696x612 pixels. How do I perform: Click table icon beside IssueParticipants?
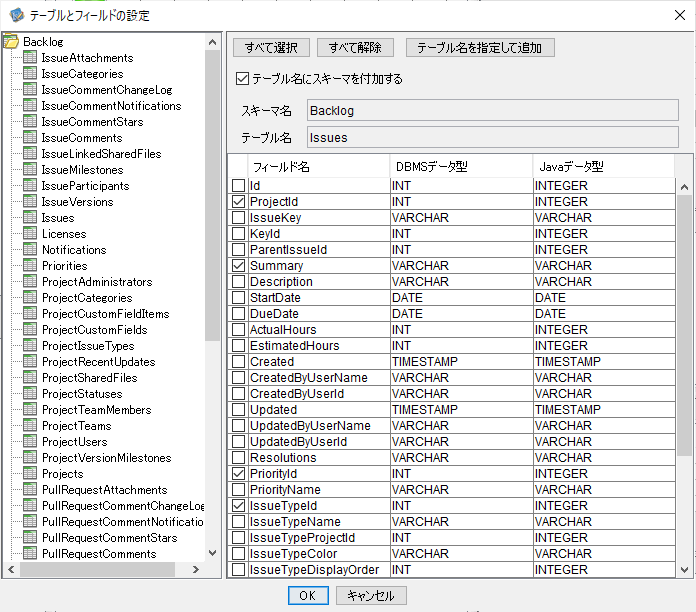[x=30, y=185]
